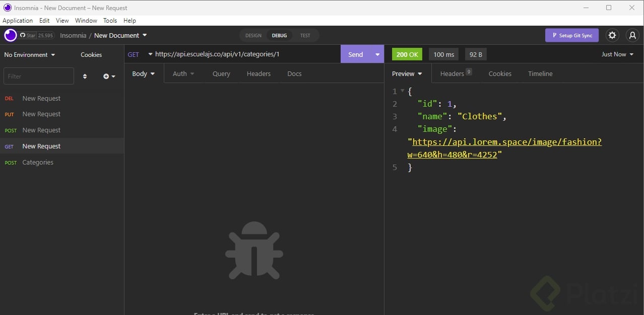Open the GET method dropdown

[x=140, y=54]
